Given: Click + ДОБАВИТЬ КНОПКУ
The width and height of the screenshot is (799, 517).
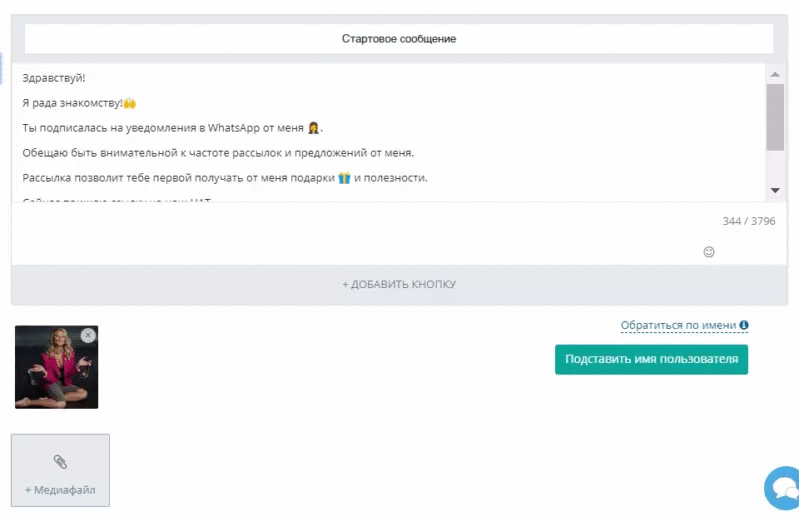Looking at the screenshot, I should (x=399, y=284).
